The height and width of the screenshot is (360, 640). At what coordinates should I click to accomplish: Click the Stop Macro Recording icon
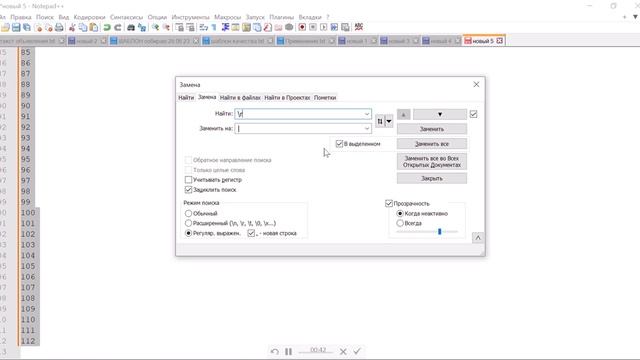[x=313, y=27]
